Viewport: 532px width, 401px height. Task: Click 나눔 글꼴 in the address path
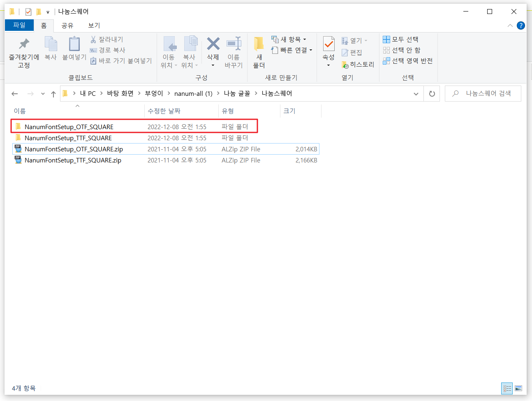(x=237, y=93)
